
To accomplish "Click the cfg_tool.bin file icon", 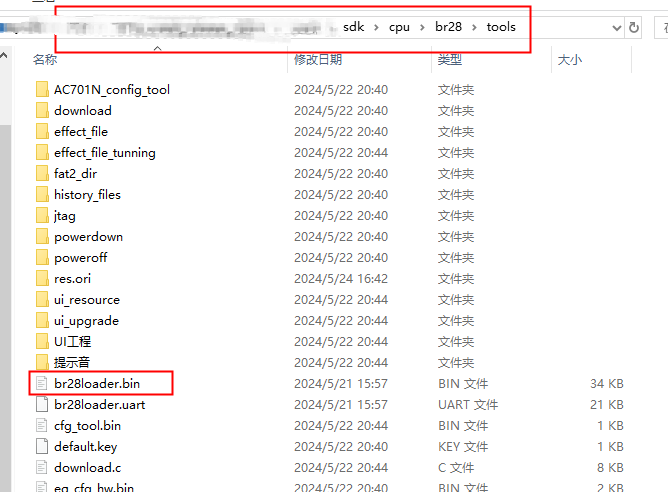I will 42,426.
